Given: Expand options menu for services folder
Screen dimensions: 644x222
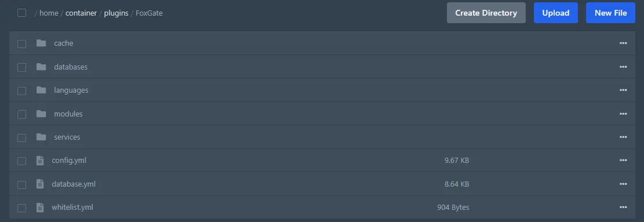Looking at the screenshot, I should (x=623, y=137).
